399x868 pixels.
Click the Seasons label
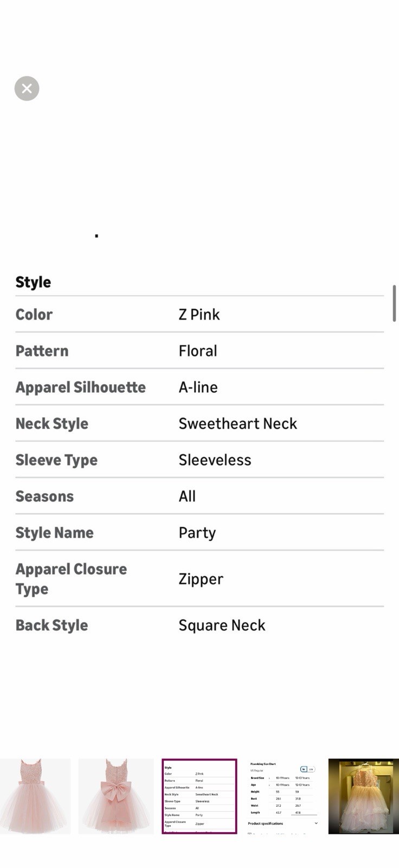(x=44, y=496)
